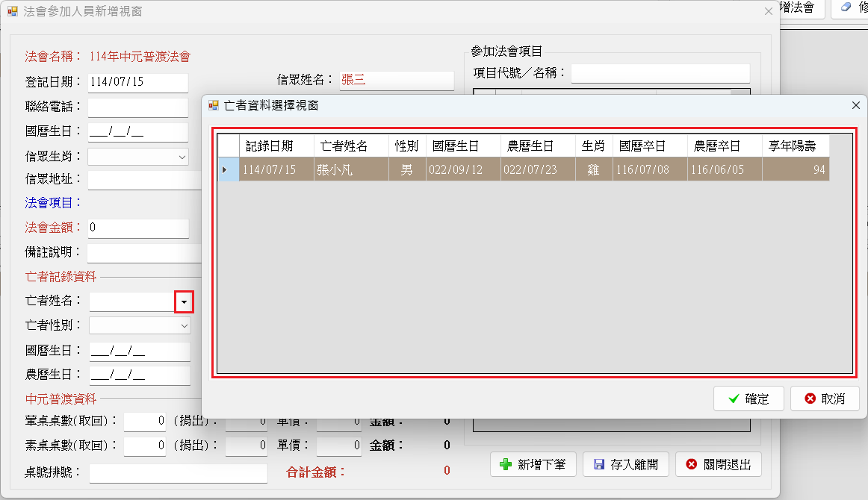Click cell 116/07/08 in the grid
Screen dimensions: 868x500
649,169
